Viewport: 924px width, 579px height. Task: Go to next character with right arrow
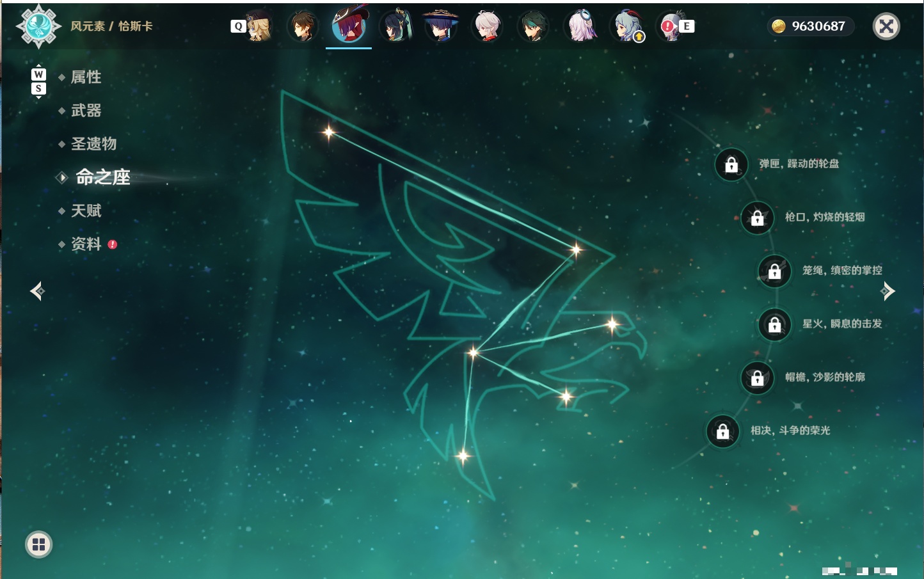(x=888, y=291)
